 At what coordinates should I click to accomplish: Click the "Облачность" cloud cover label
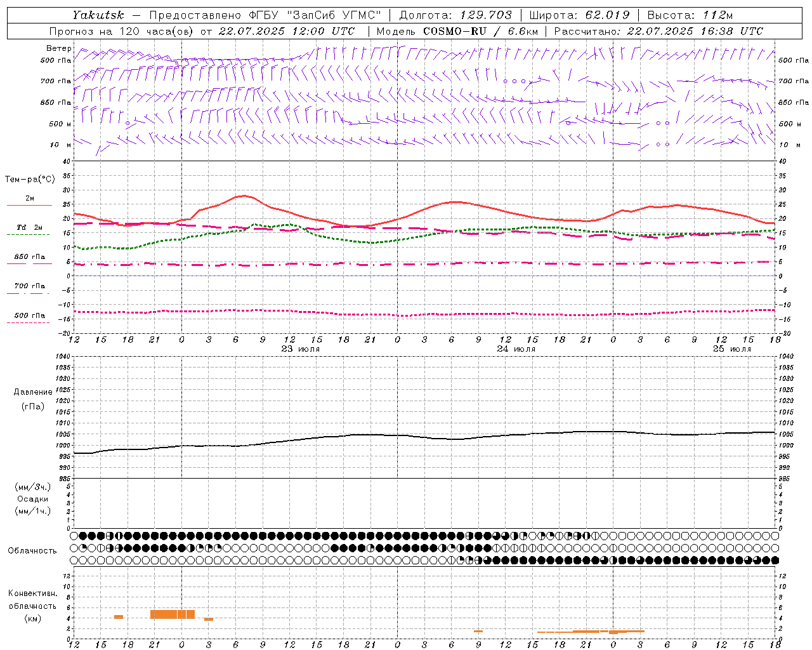pos(32,551)
